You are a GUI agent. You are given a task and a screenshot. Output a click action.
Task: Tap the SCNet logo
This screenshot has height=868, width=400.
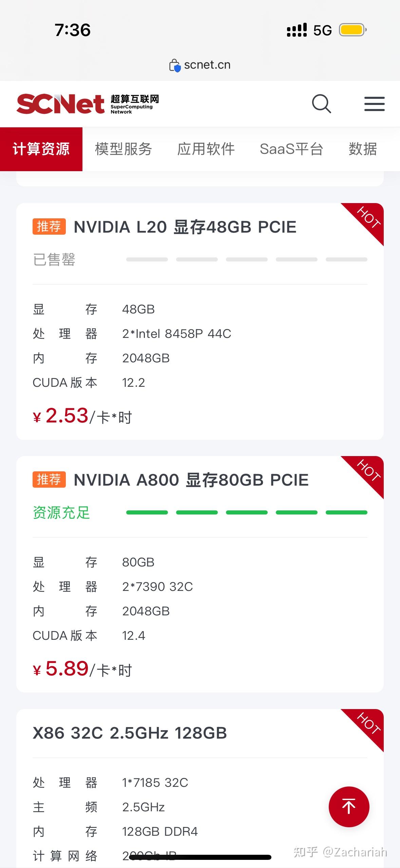tap(88, 104)
